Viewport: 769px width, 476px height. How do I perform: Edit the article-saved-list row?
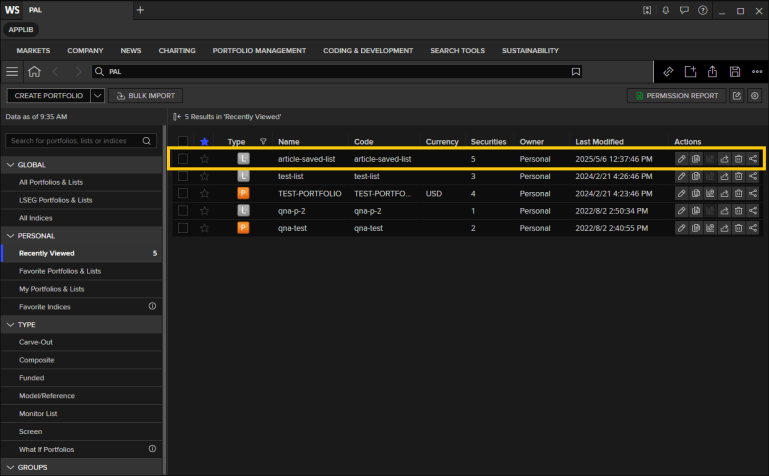[681, 159]
